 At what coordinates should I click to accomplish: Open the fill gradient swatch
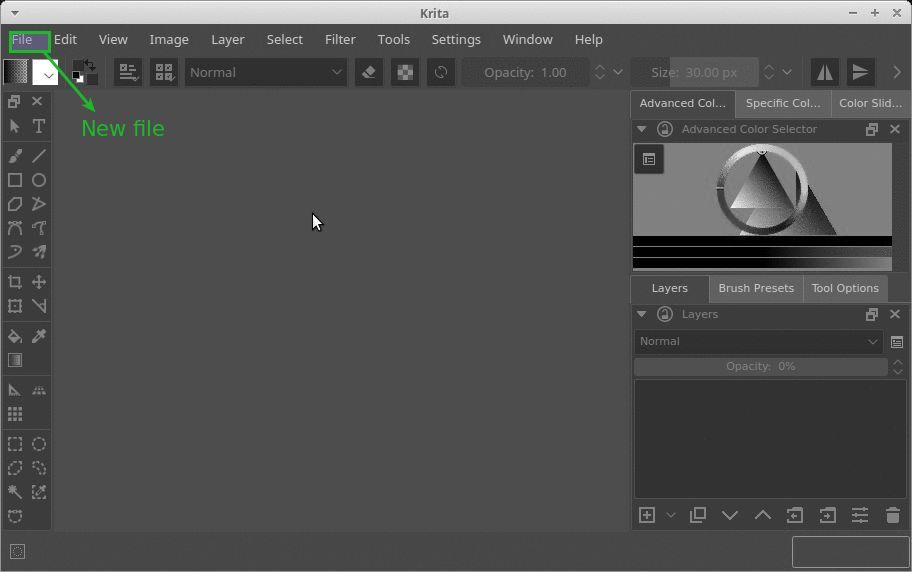click(x=15, y=72)
